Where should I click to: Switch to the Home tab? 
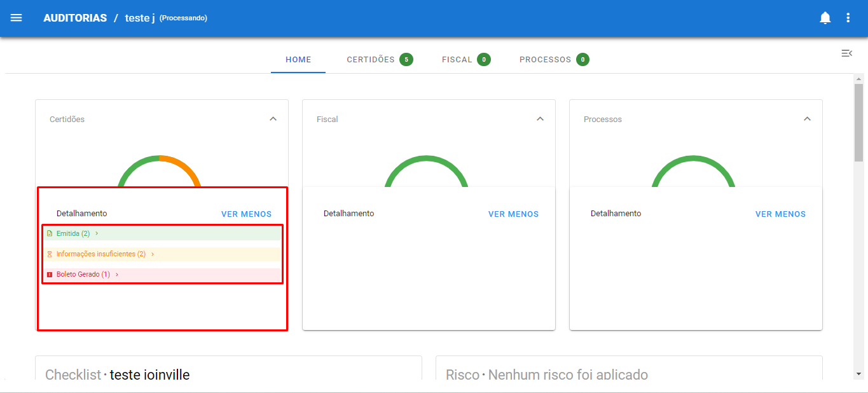point(298,60)
